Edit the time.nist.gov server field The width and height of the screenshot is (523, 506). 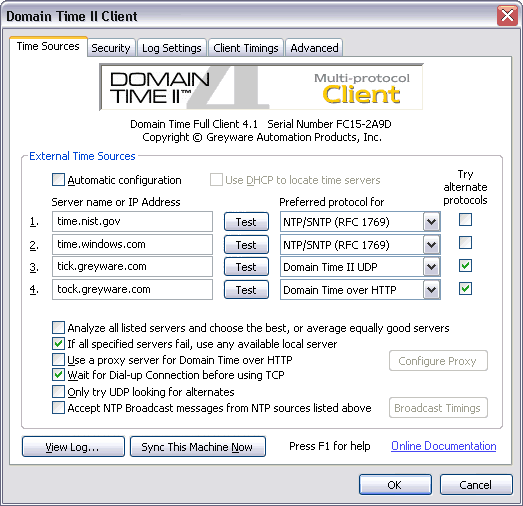coord(132,221)
